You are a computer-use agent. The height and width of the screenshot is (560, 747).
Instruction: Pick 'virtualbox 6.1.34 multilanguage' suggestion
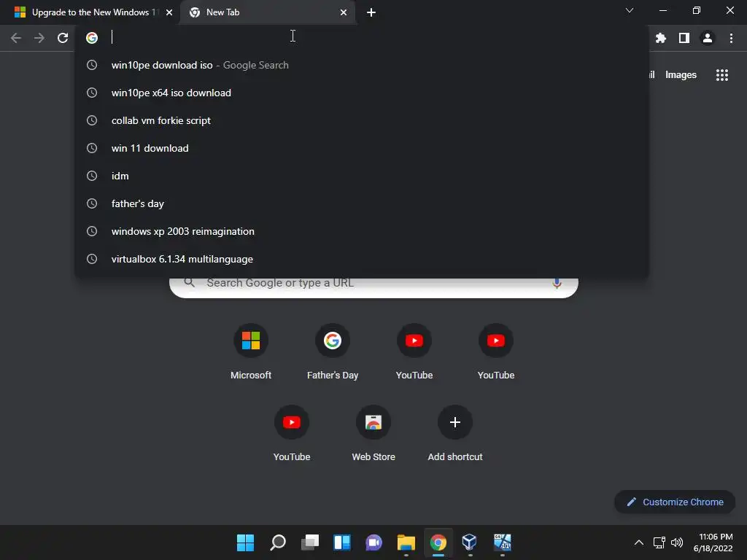click(362, 259)
